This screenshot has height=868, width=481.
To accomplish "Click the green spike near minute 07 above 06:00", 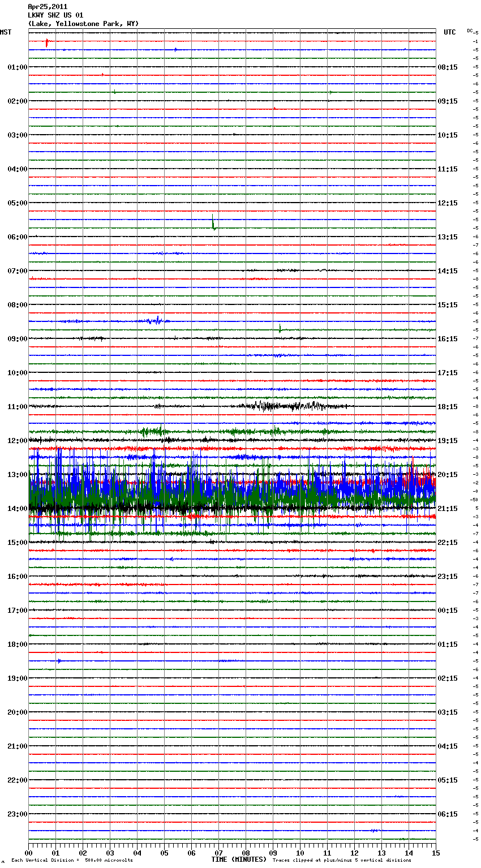I will tap(213, 223).
